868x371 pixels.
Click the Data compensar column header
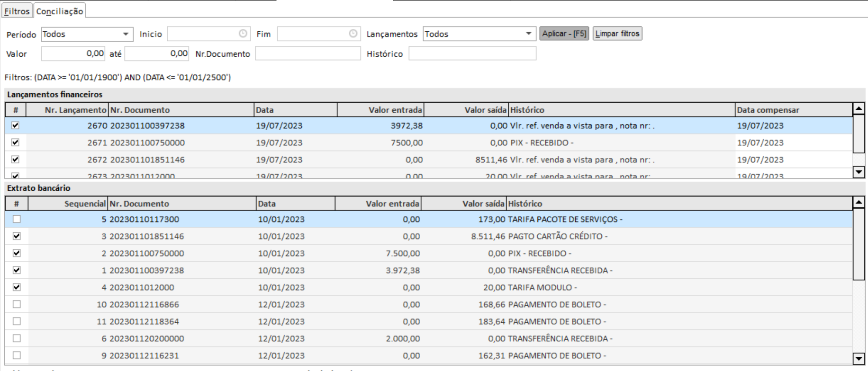click(794, 110)
